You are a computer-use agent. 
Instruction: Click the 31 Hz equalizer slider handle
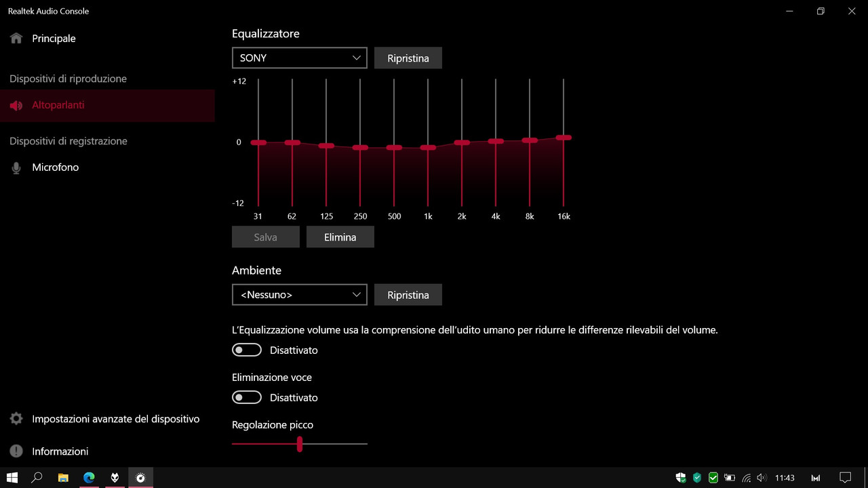tap(258, 142)
